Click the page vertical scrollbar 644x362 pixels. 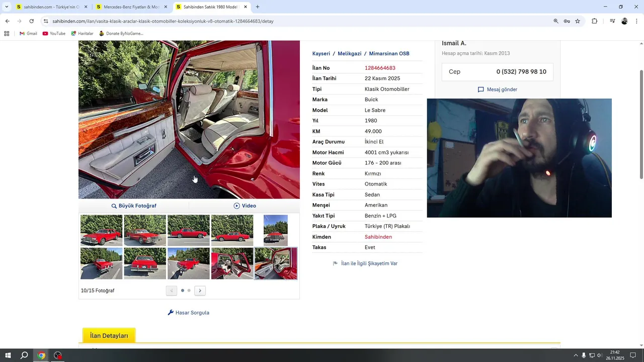point(641,124)
